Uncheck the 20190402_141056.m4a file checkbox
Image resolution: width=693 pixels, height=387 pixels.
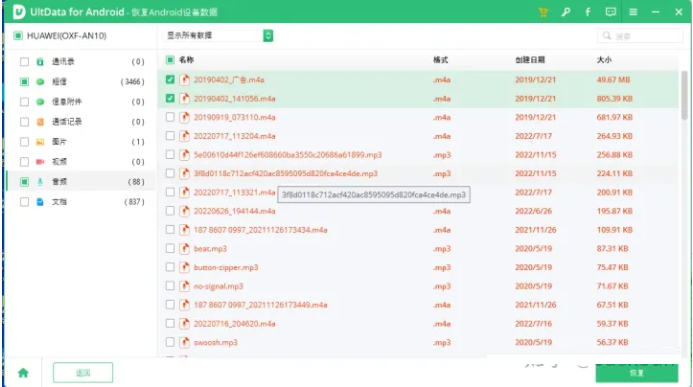pyautogui.click(x=170, y=98)
